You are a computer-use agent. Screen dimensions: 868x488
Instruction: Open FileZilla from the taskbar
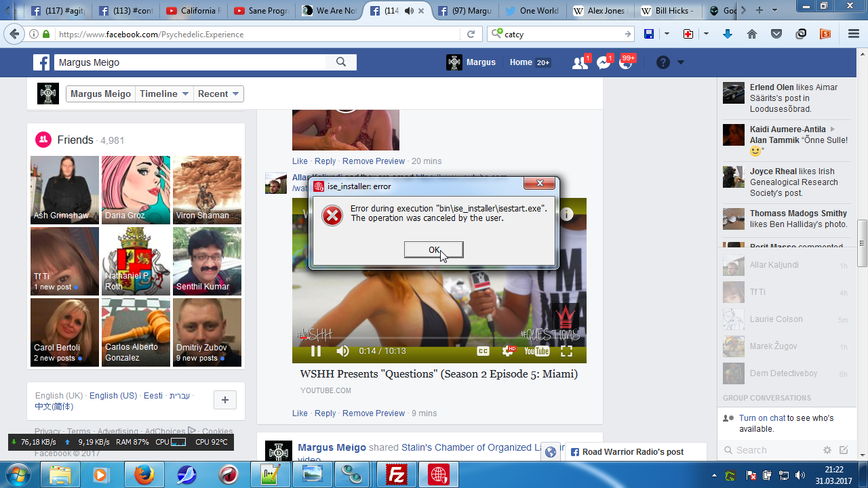pyautogui.click(x=396, y=474)
